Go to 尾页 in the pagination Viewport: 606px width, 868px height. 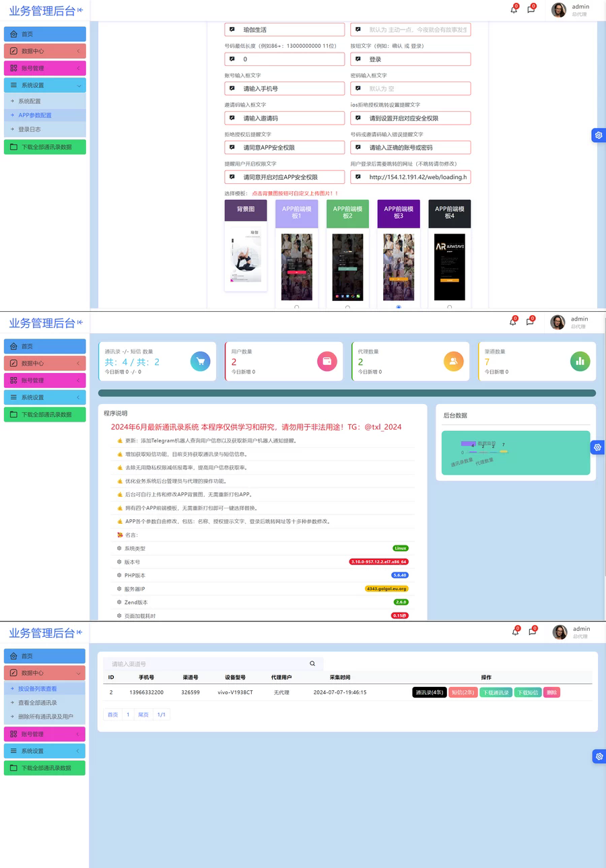pyautogui.click(x=143, y=714)
